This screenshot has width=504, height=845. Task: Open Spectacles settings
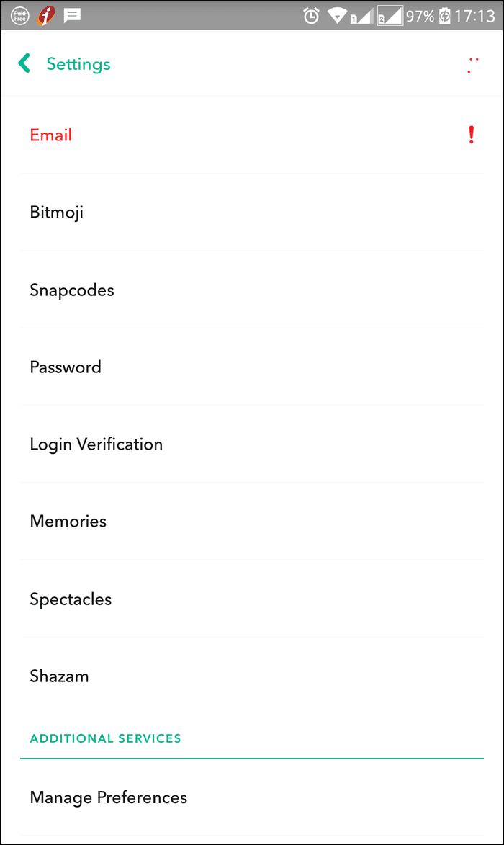click(x=252, y=599)
